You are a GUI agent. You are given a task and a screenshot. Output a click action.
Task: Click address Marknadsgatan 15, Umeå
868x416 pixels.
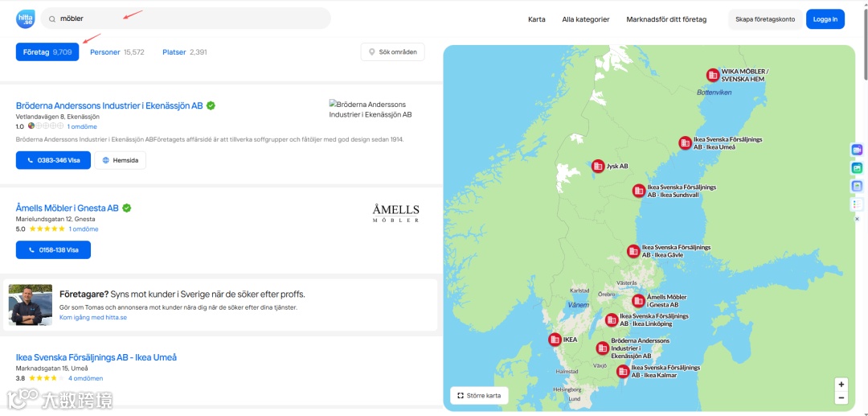pos(52,369)
